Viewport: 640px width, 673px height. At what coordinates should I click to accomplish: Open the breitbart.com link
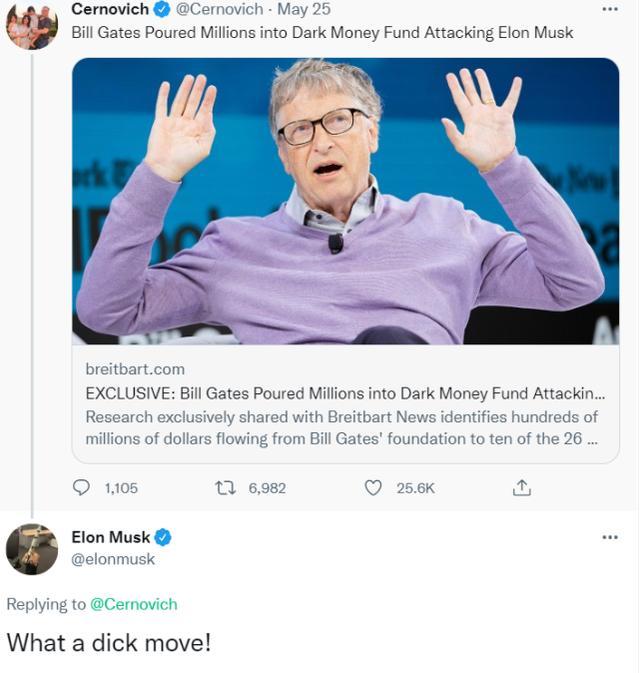(x=135, y=369)
